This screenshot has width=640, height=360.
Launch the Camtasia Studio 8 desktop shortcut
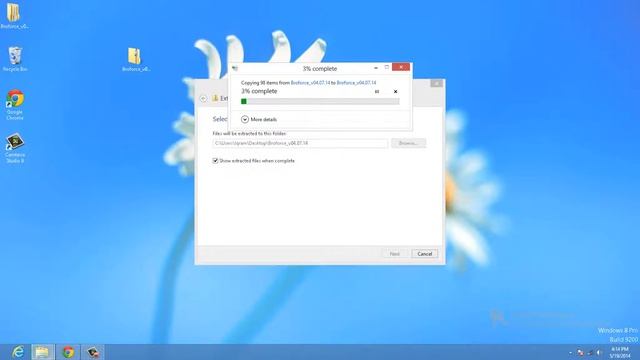(x=15, y=148)
